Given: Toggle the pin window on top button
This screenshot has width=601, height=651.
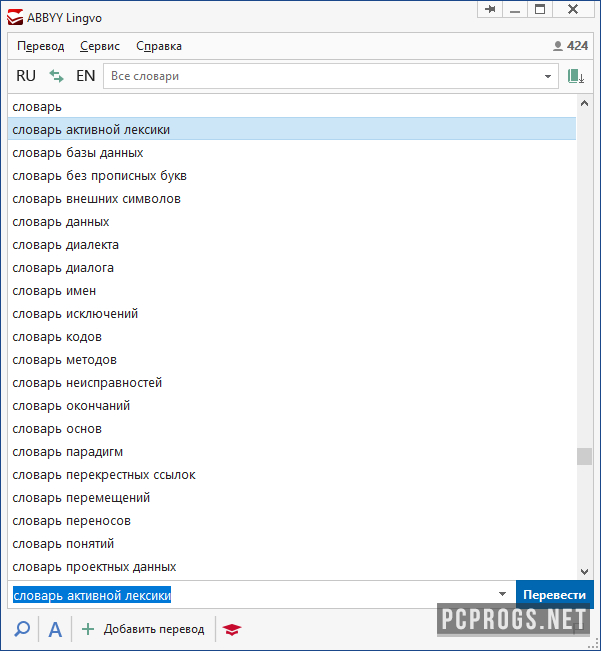Looking at the screenshot, I should click(x=490, y=10).
